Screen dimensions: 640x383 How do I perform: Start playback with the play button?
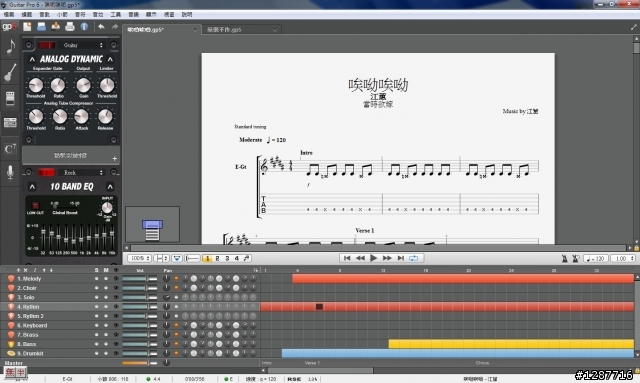click(373, 258)
